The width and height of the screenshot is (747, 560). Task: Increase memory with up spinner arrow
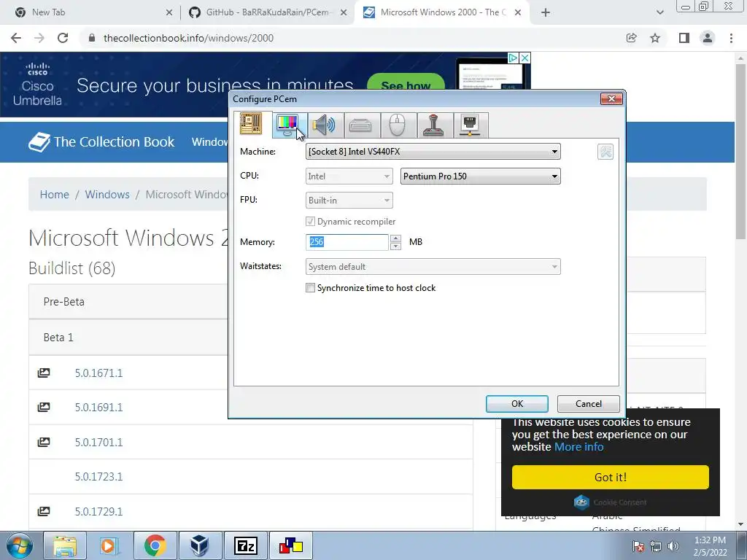pos(395,238)
